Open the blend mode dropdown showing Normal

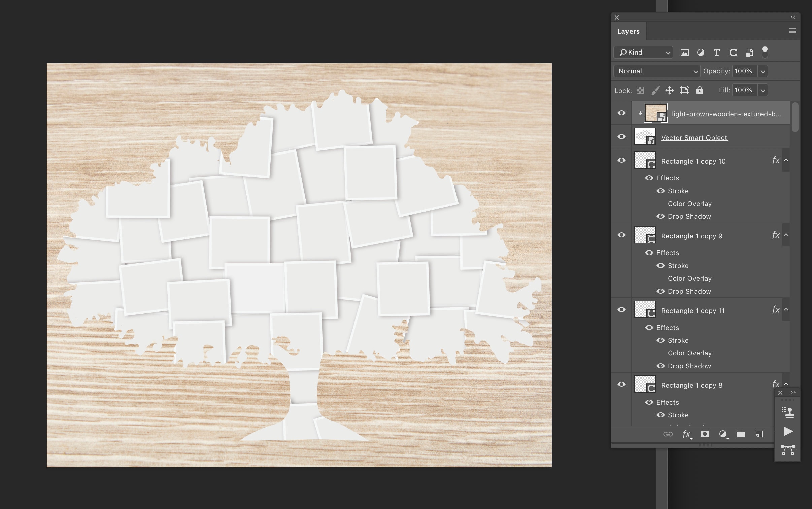pyautogui.click(x=656, y=71)
